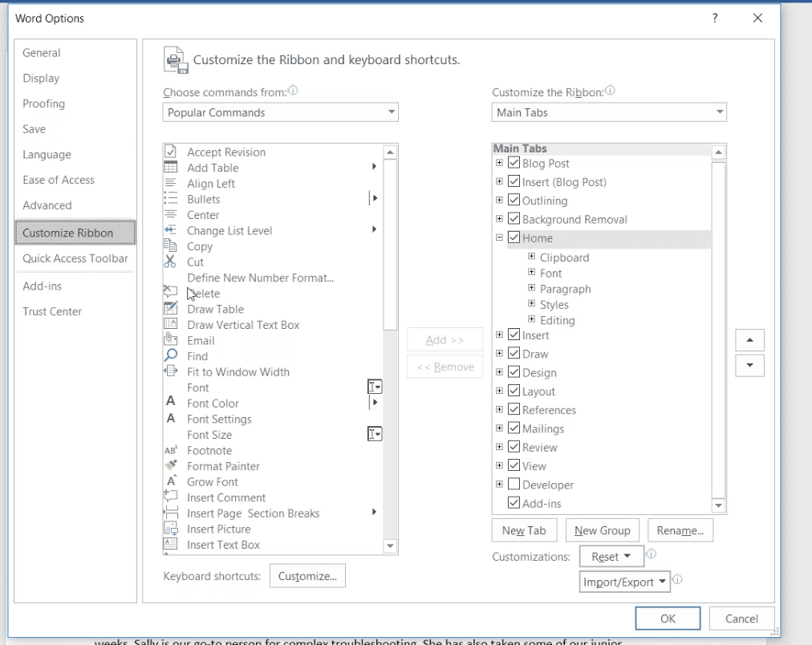Click the Move Up arrow button

[749, 340]
